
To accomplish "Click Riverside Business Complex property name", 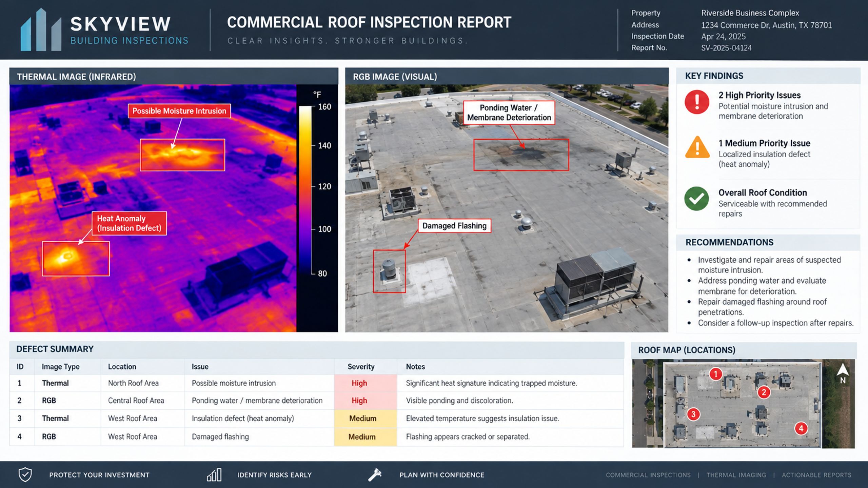I will [750, 13].
